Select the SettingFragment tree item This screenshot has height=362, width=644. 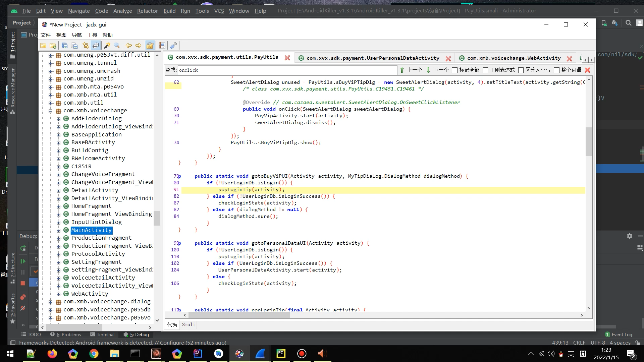[x=96, y=262]
